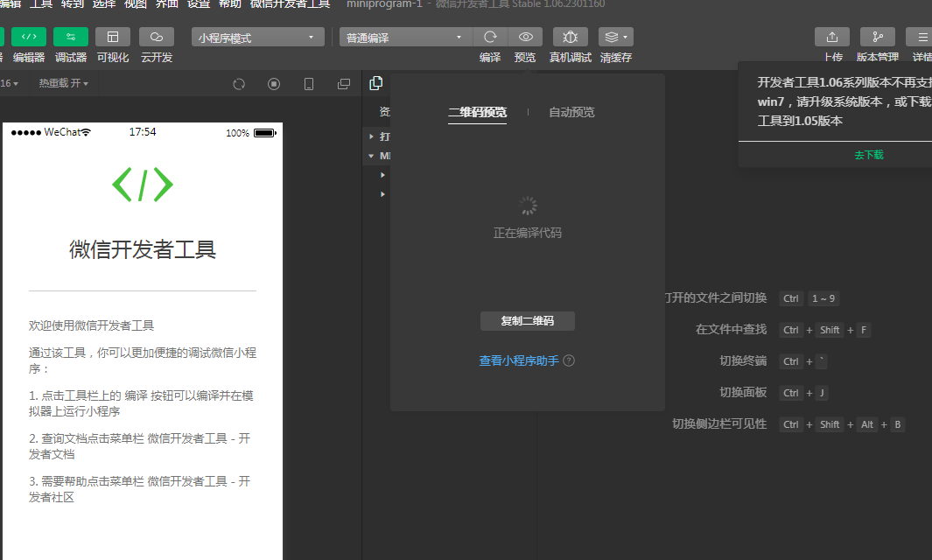Viewport: 932px width, 560px height.
Task: Open the 普通编译 compile mode dropdown
Action: [406, 38]
